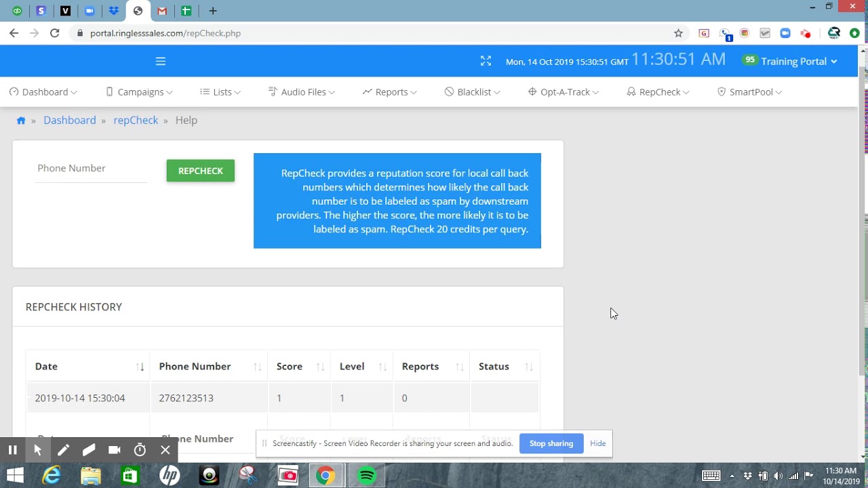Focus the Phone Number input field
The image size is (868, 488).
[x=91, y=169]
